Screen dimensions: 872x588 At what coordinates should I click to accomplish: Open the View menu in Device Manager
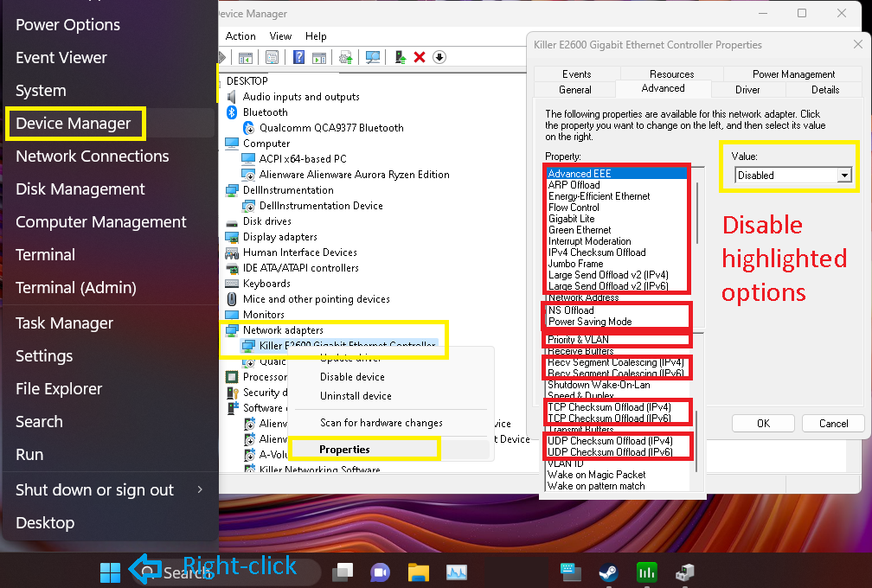[280, 36]
